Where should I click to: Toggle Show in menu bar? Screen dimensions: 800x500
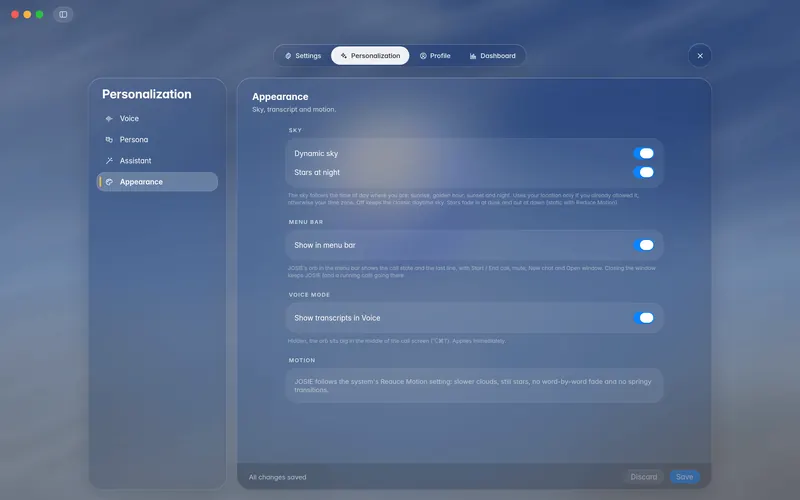(x=643, y=245)
